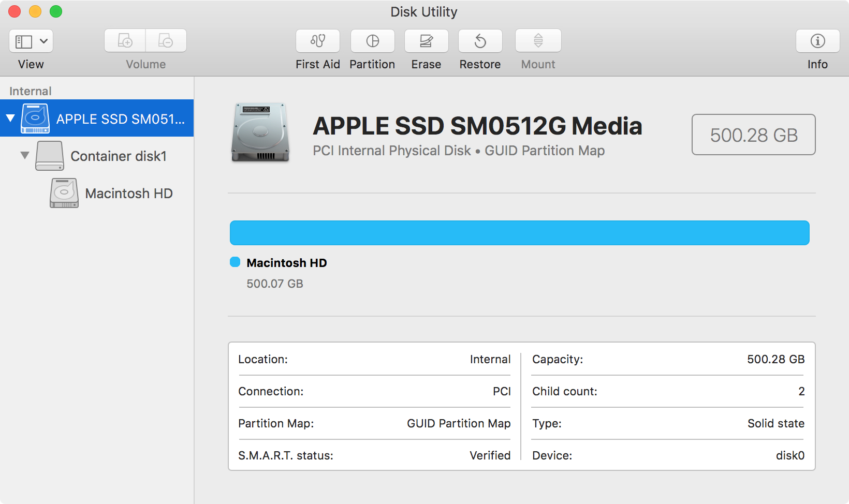Image resolution: width=849 pixels, height=504 pixels.
Task: Click the Internal section header
Action: [x=30, y=91]
